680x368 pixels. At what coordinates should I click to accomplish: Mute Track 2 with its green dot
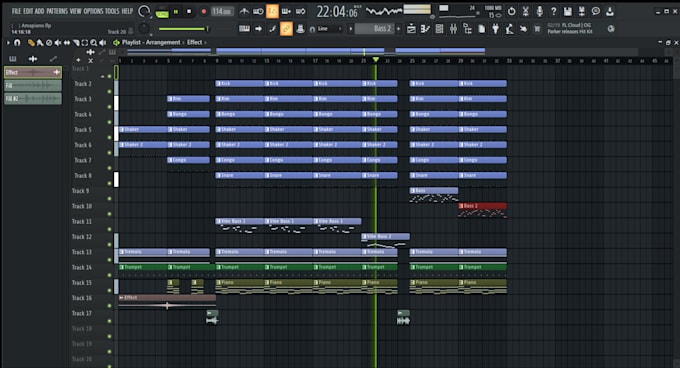(x=109, y=91)
